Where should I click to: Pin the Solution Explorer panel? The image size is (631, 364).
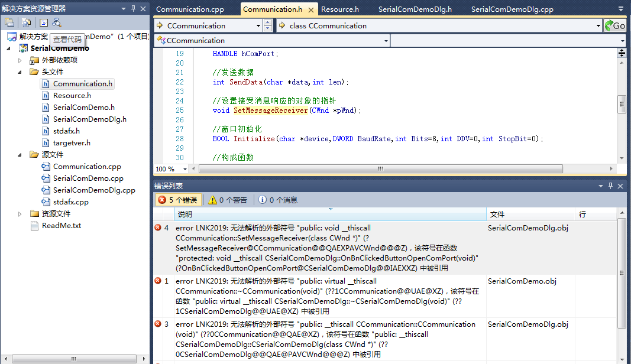coord(133,8)
